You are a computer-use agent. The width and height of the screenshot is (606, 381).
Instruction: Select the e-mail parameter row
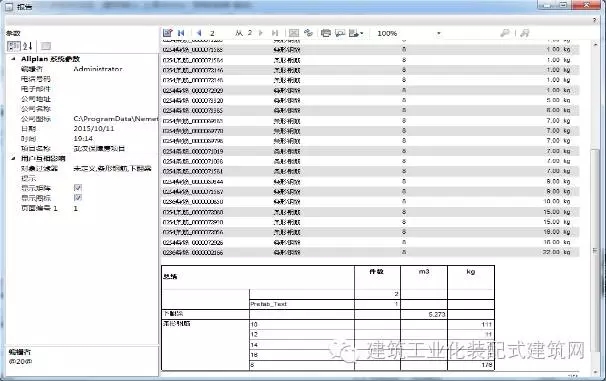tap(83, 89)
